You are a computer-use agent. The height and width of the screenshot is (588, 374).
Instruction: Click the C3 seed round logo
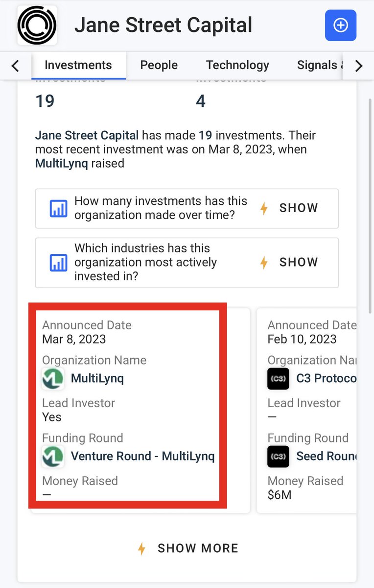278,456
